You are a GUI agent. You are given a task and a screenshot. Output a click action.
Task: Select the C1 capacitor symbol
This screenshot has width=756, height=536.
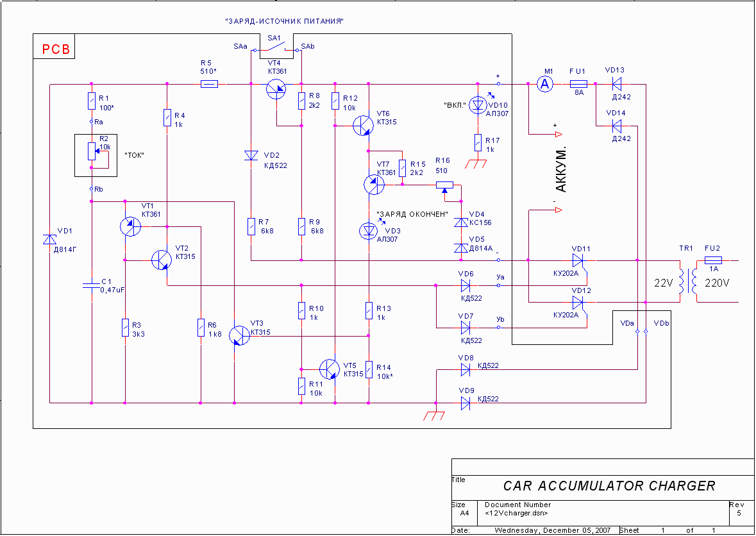pos(91,285)
